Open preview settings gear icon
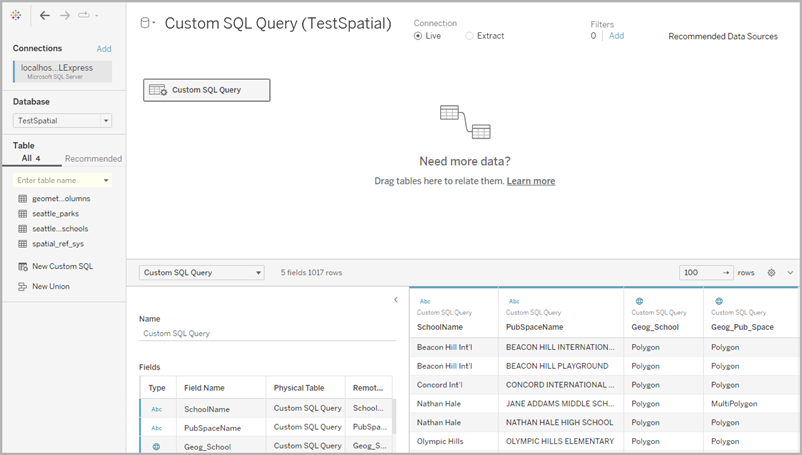 click(771, 272)
